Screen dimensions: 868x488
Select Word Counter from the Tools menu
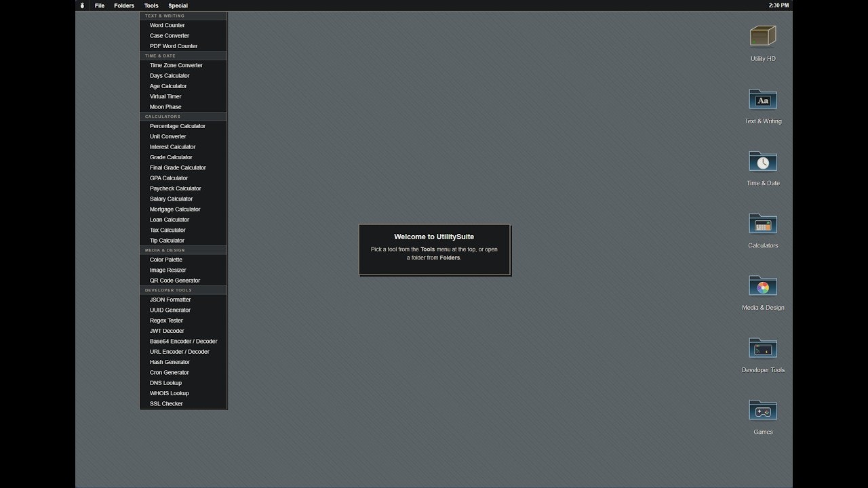pos(183,25)
